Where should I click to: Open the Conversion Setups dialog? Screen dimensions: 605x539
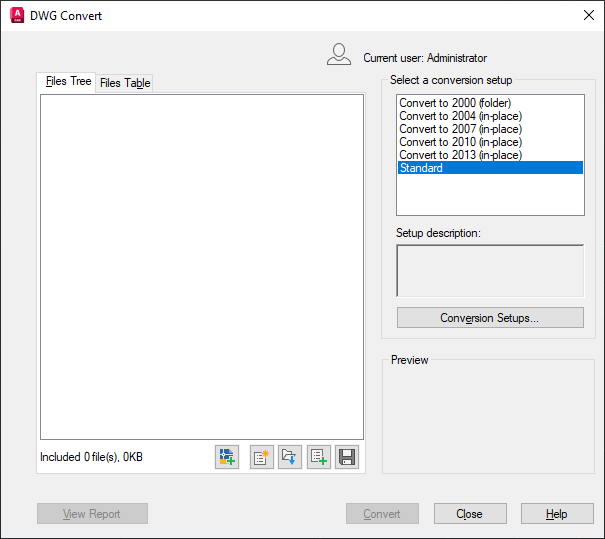click(490, 318)
